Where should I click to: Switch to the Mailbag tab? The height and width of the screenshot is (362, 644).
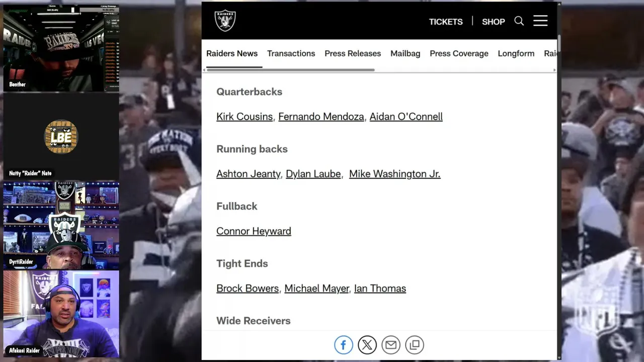tap(406, 53)
